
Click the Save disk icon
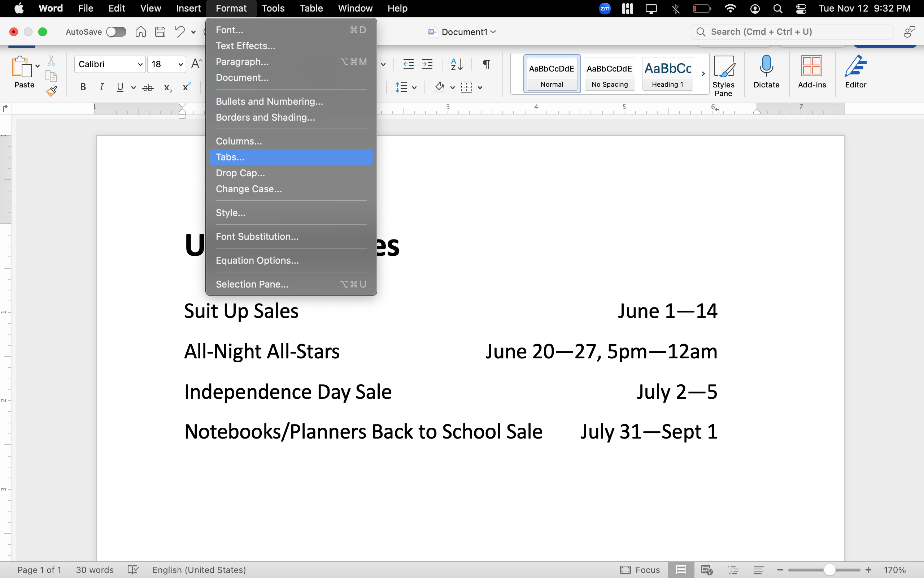pos(160,32)
